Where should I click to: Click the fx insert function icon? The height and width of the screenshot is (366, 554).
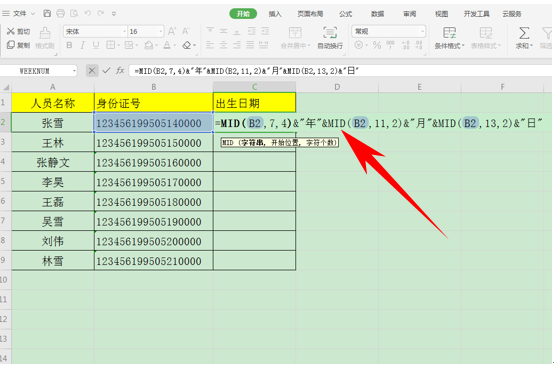120,71
